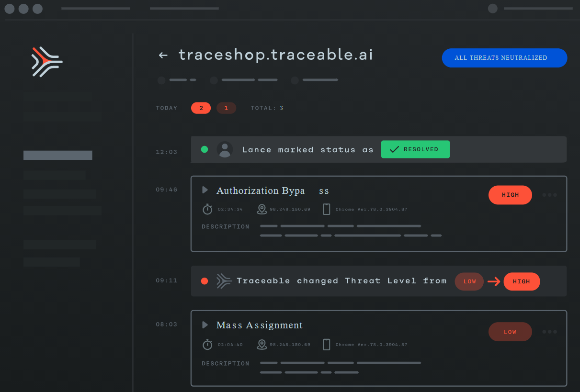Click DESCRIPTION label in Mass Assignment card

(226, 364)
